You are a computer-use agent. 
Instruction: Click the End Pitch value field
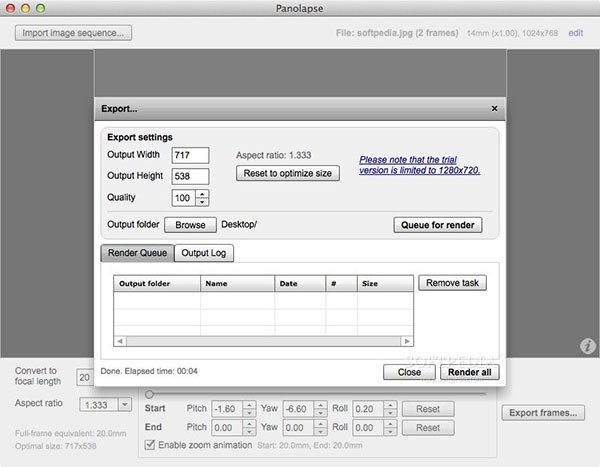(227, 428)
